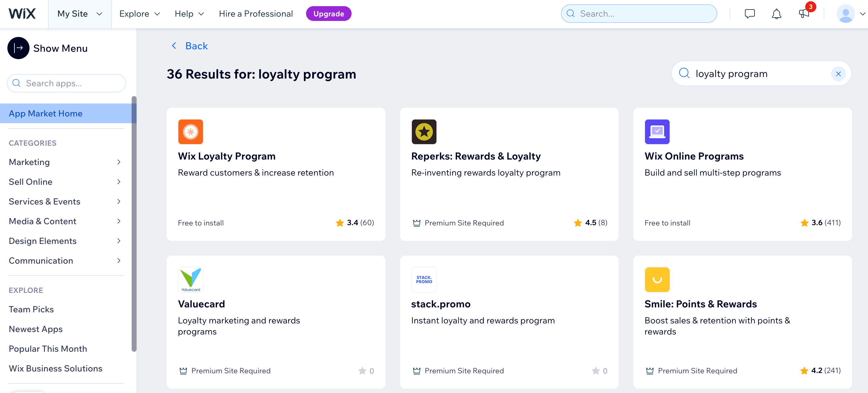Select Team Picks from Explore section

30,309
